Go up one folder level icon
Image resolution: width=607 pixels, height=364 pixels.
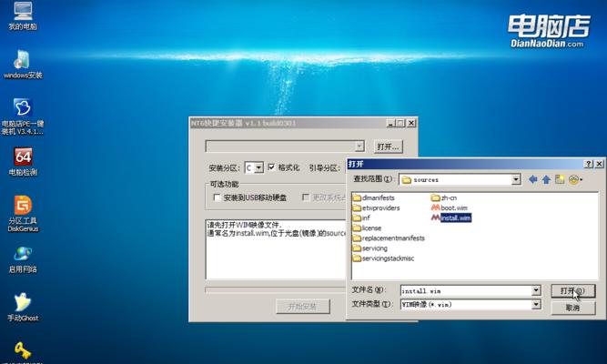[546, 179]
